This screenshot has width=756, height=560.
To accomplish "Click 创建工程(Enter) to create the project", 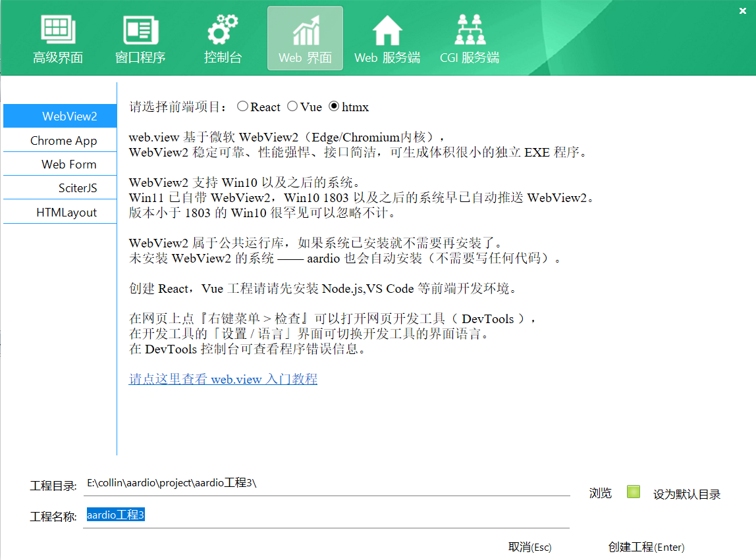I will (646, 547).
